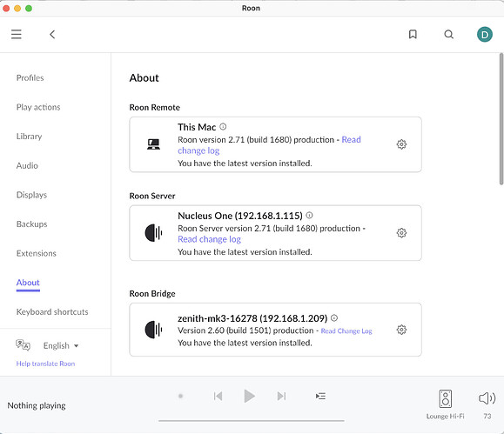Open Read Change Log for zenith-mk3-16278
This screenshot has height=434, width=504.
coord(346,331)
